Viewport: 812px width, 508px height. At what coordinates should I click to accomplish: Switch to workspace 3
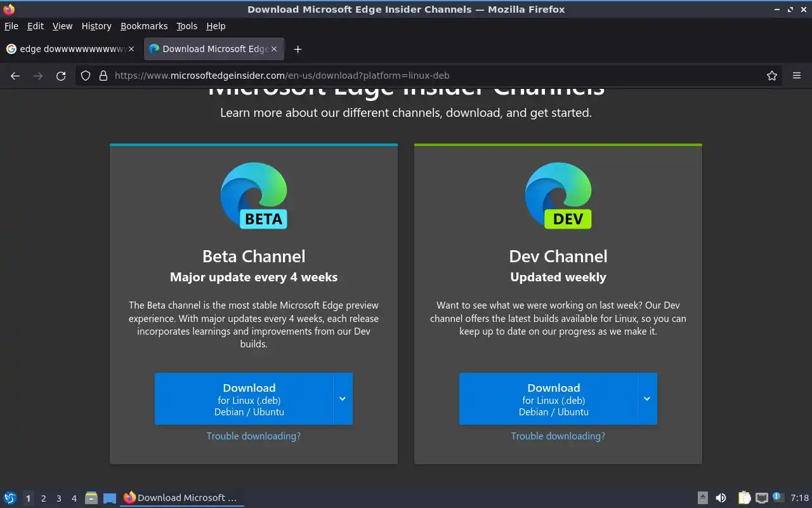58,498
